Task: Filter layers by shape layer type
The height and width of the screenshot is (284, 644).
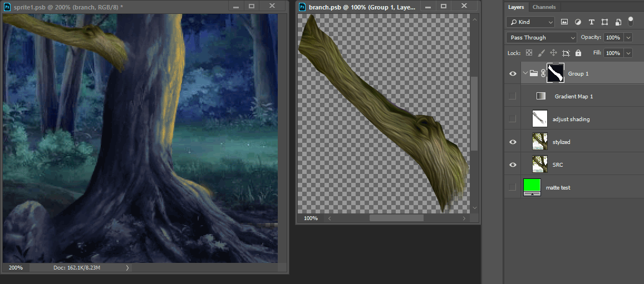Action: click(604, 22)
